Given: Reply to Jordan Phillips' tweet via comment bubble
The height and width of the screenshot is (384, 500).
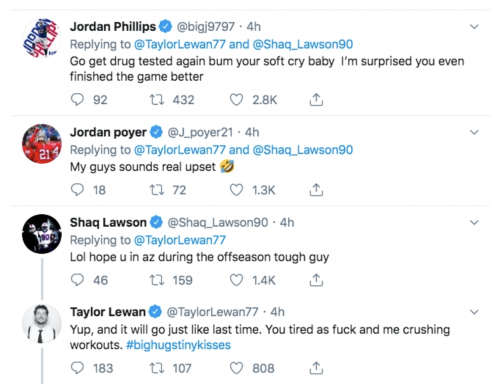Looking at the screenshot, I should (x=77, y=100).
